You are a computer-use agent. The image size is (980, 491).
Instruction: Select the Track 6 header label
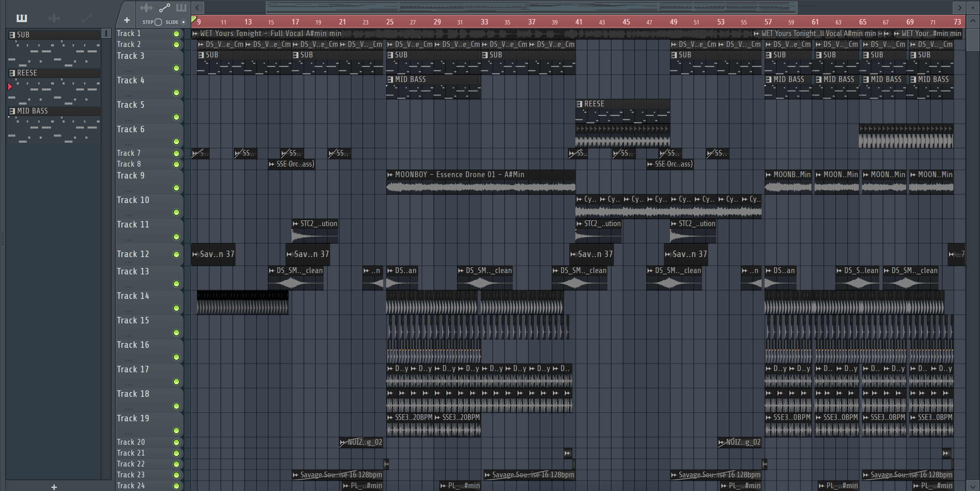(130, 129)
